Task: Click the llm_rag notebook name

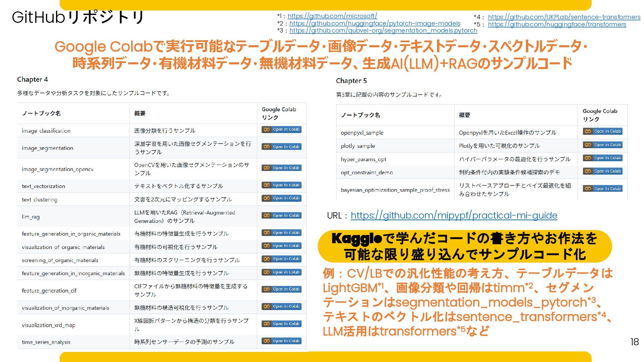Action: (31, 217)
